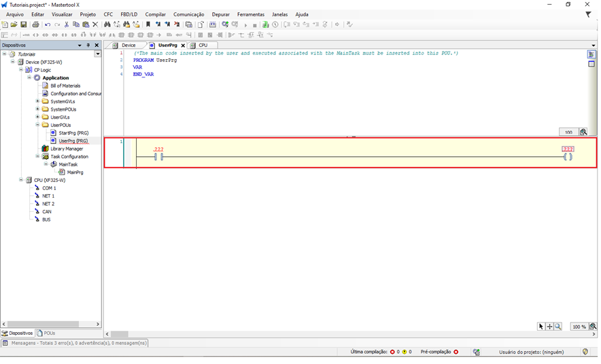The height and width of the screenshot is (364, 601).
Task: Click the Print icon in the toolbar
Action: click(x=35, y=24)
